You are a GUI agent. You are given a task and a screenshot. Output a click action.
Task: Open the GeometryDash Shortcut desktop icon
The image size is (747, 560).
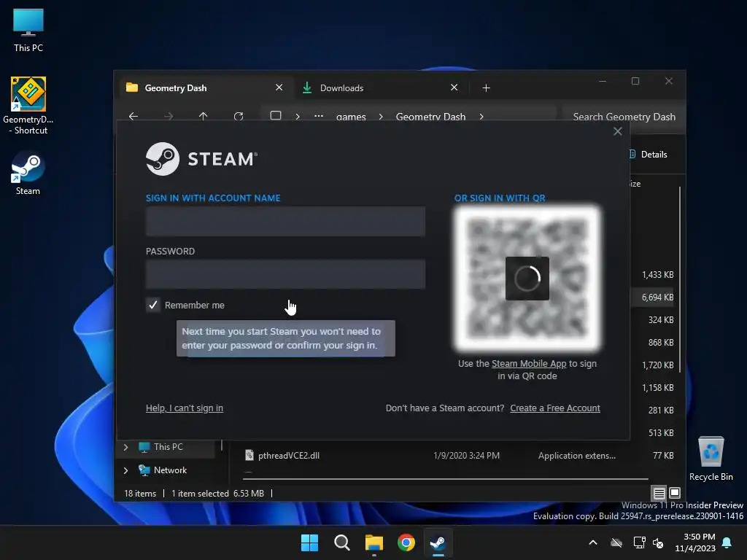28,105
